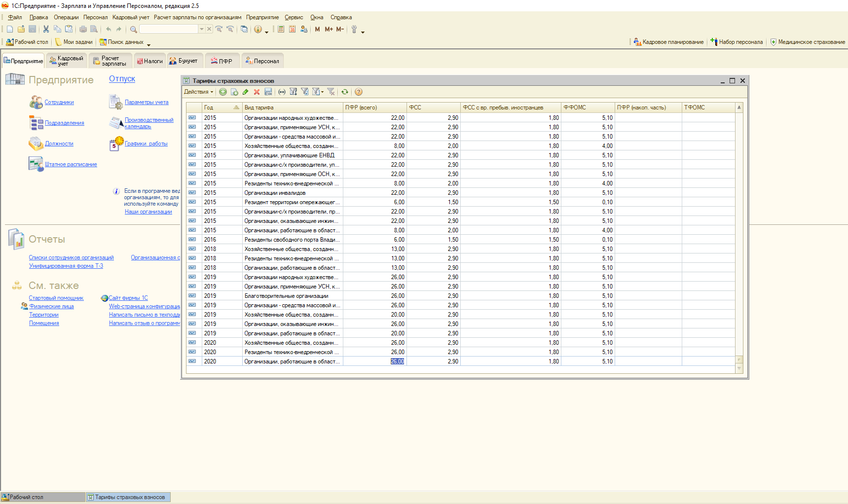The height and width of the screenshot is (504, 848).
Task: Open the calculator from the main toolbar
Action: [281, 29]
